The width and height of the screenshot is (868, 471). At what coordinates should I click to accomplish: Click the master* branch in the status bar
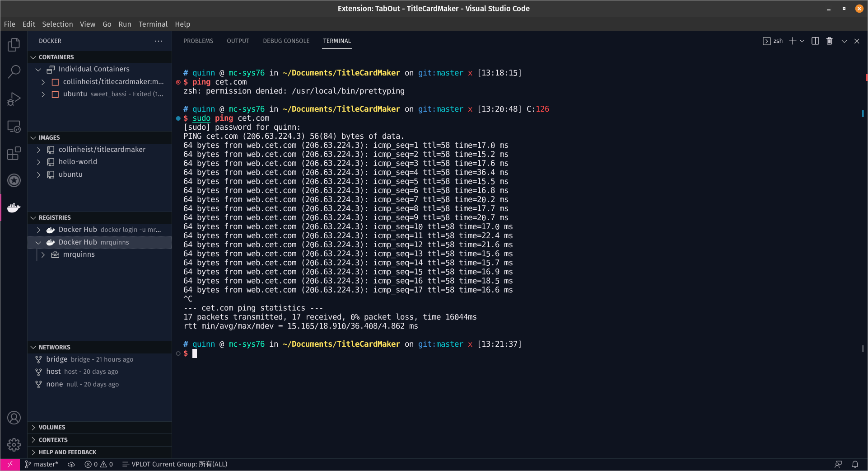click(41, 464)
